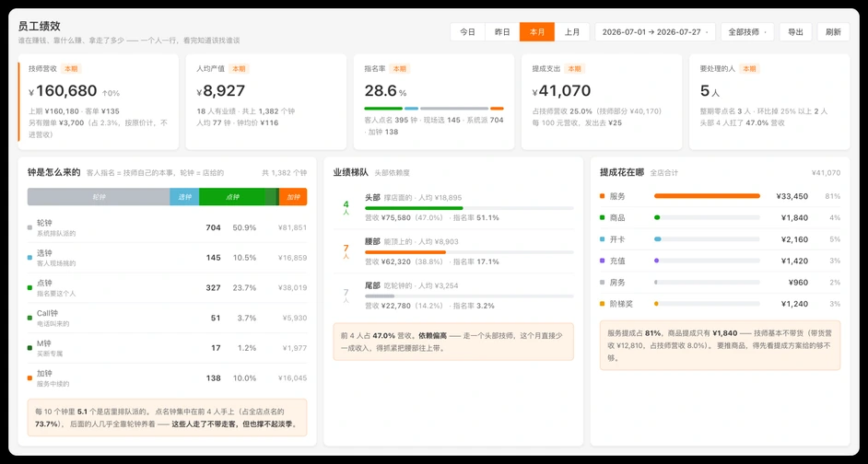Click the gray segment of the 指名率 bar

[454, 109]
